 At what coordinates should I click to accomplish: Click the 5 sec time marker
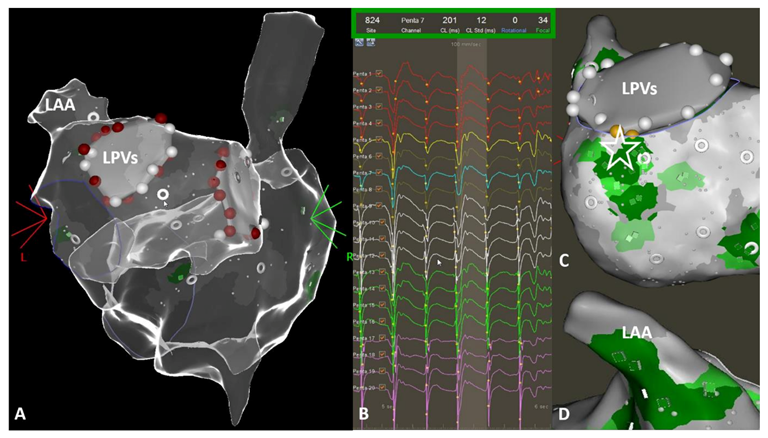tap(387, 407)
